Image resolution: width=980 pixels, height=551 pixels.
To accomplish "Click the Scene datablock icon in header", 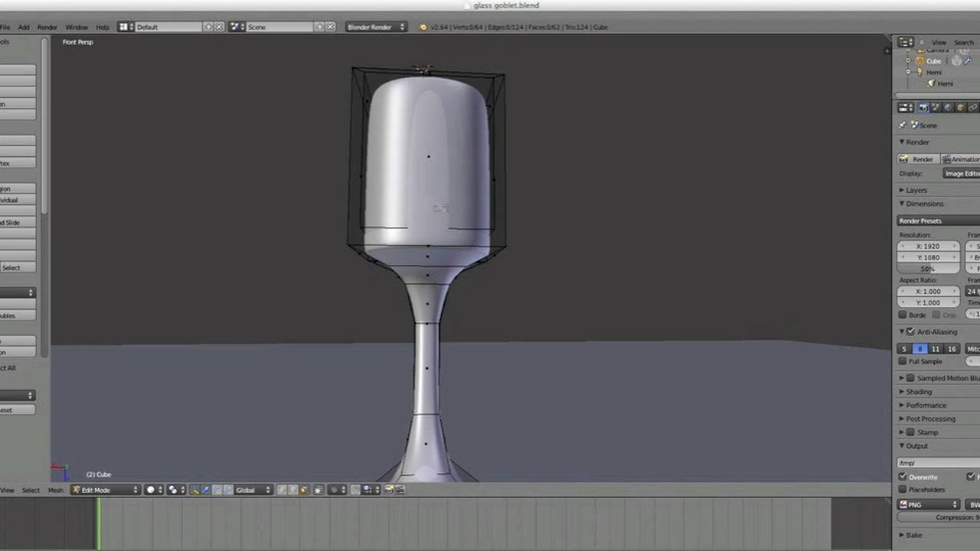I will pyautogui.click(x=234, y=27).
